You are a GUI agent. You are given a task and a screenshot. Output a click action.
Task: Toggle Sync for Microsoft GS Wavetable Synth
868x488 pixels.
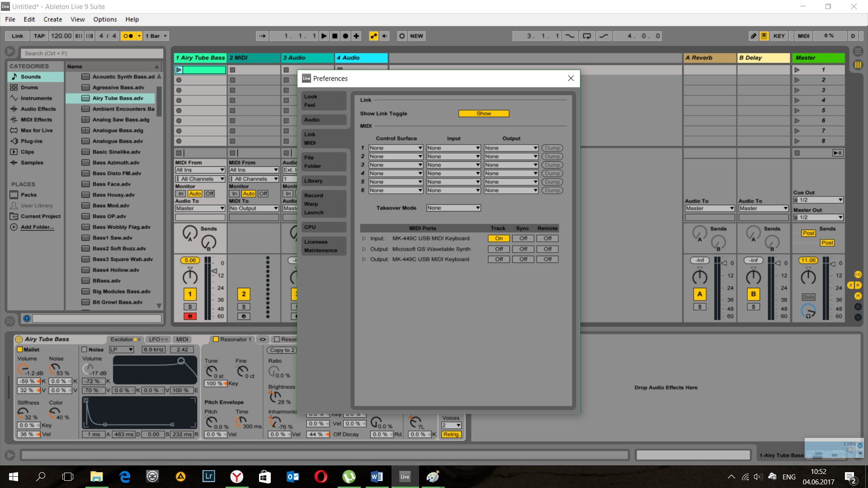[x=523, y=249]
